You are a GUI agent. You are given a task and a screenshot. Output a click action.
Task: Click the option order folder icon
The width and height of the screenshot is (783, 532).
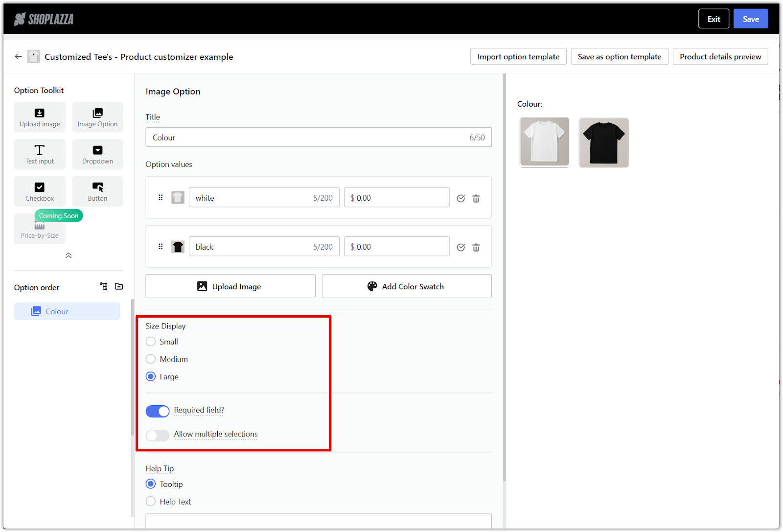pos(119,286)
